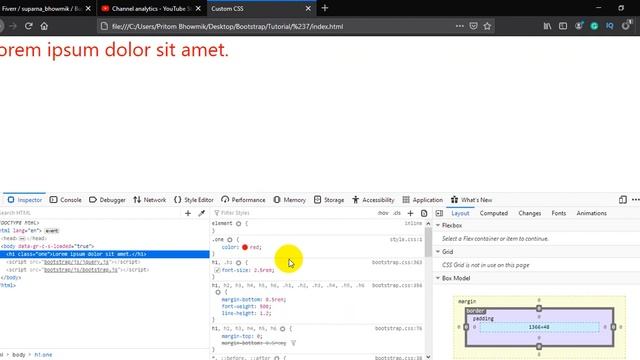Open the What's New panel

(x=471, y=200)
